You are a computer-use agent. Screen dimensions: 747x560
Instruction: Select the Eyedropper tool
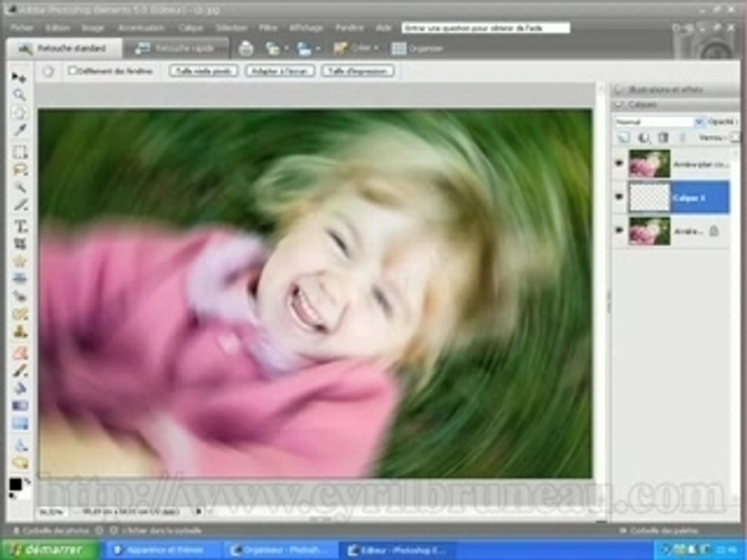[19, 130]
